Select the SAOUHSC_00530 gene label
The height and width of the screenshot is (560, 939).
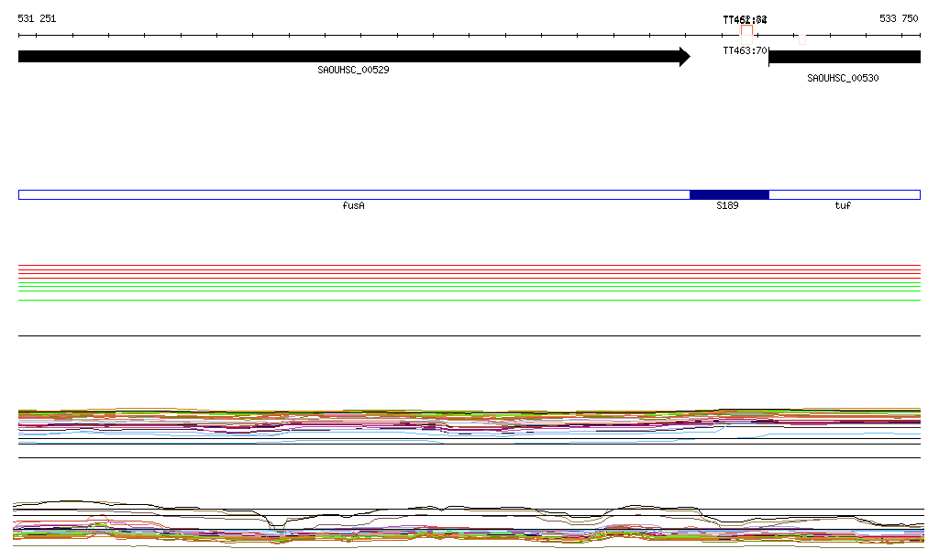[x=843, y=78]
